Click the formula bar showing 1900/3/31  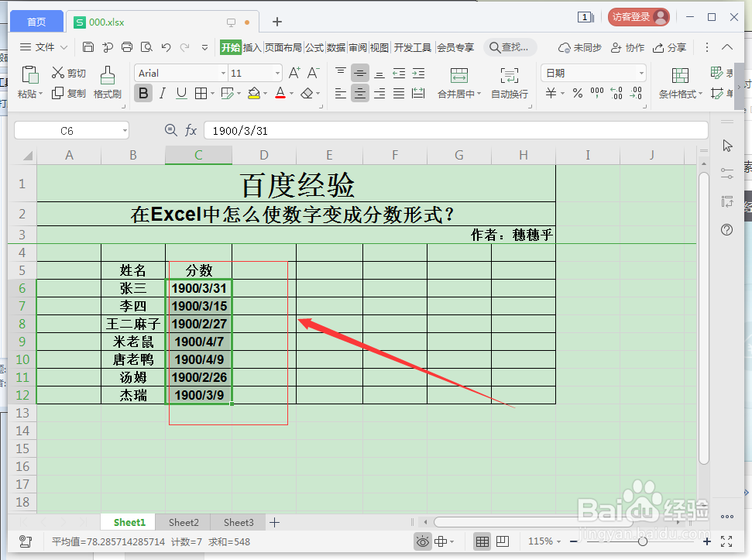click(x=455, y=130)
